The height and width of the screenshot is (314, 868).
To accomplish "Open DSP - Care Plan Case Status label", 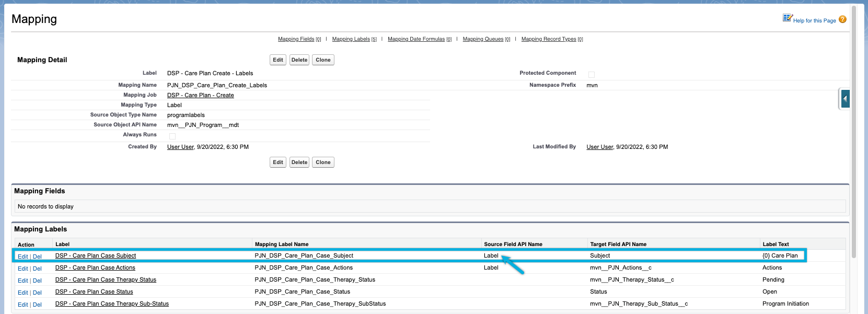I will click(x=94, y=292).
